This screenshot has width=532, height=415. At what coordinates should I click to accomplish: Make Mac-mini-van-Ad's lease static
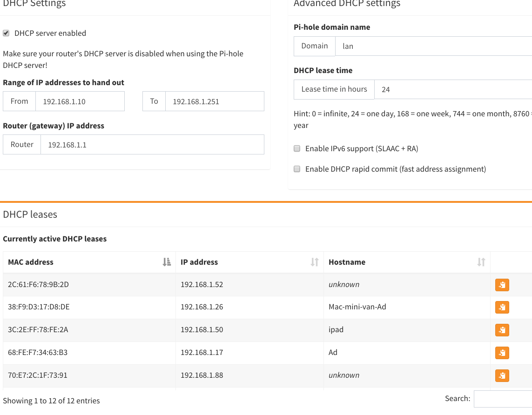point(502,307)
